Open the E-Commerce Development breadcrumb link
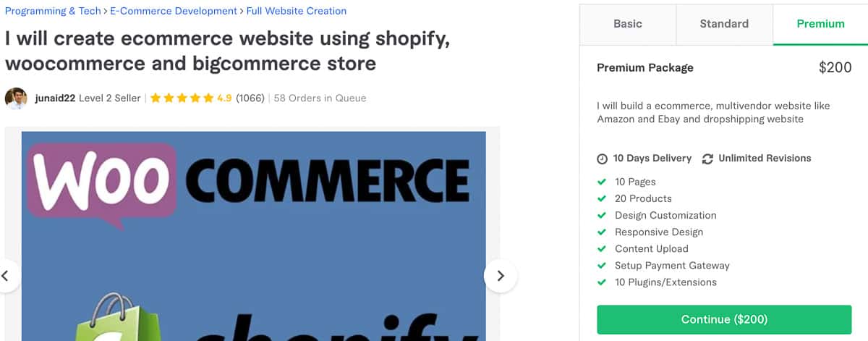 [174, 11]
